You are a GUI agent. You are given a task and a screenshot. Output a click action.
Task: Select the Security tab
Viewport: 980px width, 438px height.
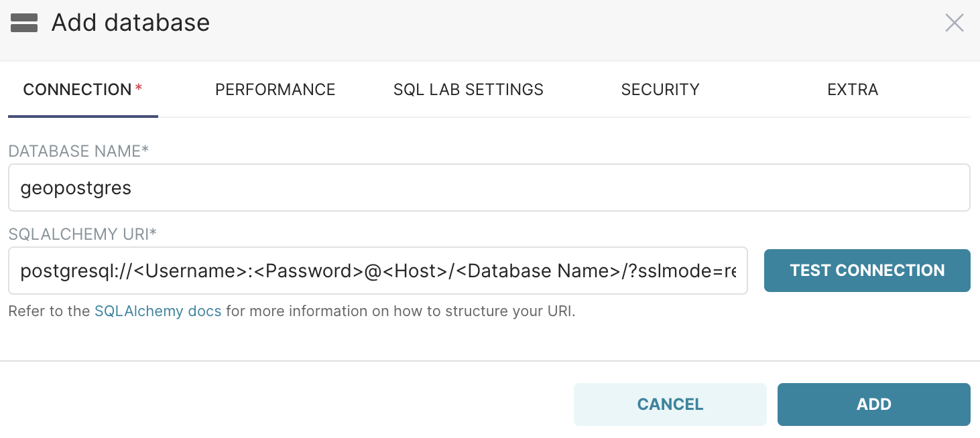pos(660,89)
